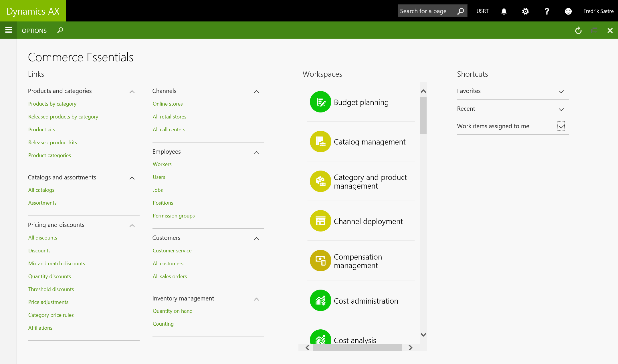Open the hamburger navigation menu
This screenshot has width=618, height=364.
pos(9,30)
